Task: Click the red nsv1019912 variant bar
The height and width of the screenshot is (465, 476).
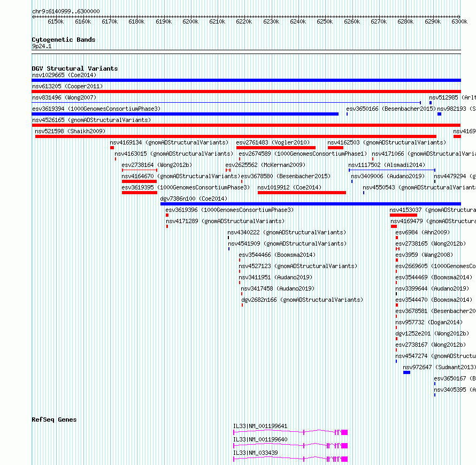Action: click(x=302, y=193)
